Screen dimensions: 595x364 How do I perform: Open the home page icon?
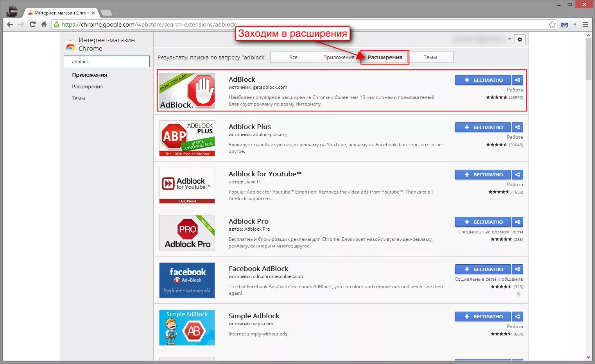pos(44,24)
